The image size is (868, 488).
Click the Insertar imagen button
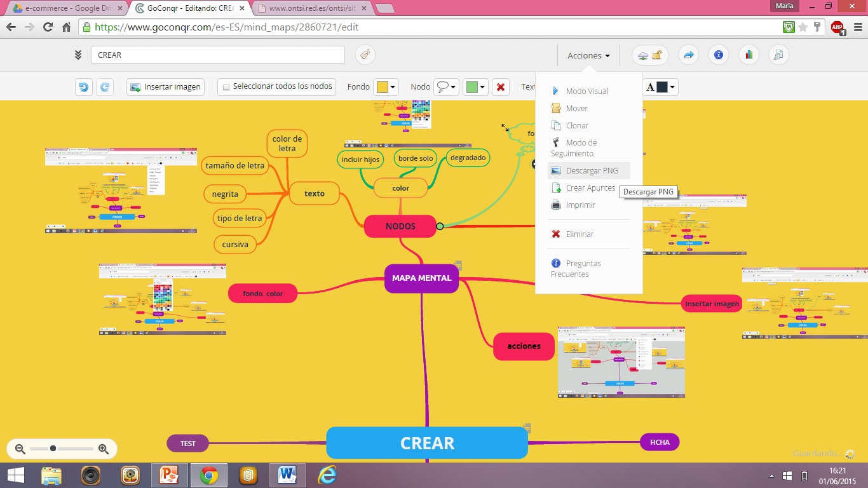click(165, 87)
